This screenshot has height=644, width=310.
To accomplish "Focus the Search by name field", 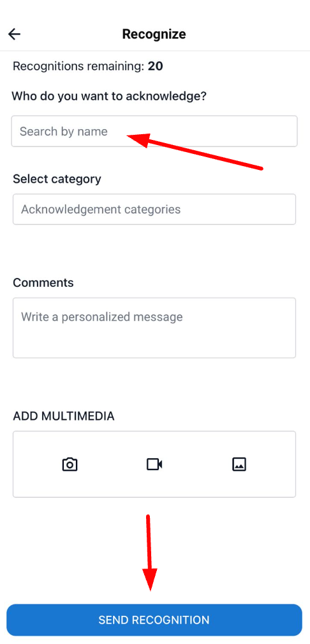I will (x=154, y=131).
